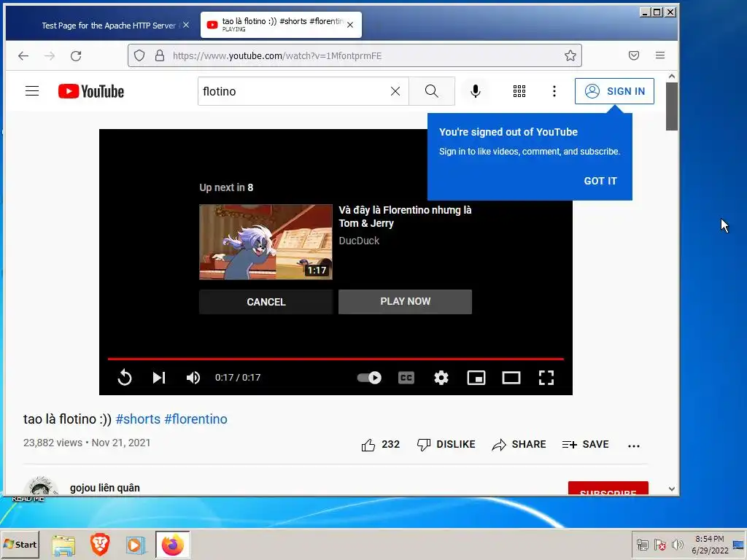Open the #shorts hashtag link
This screenshot has width=747, height=560.
point(138,419)
